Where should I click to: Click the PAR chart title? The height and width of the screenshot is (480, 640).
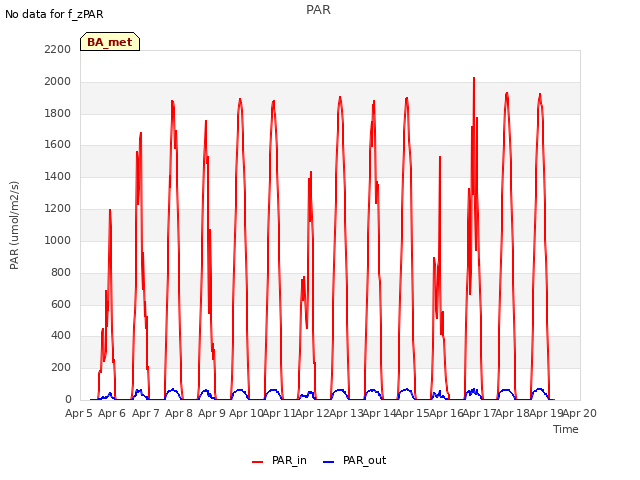(x=318, y=10)
